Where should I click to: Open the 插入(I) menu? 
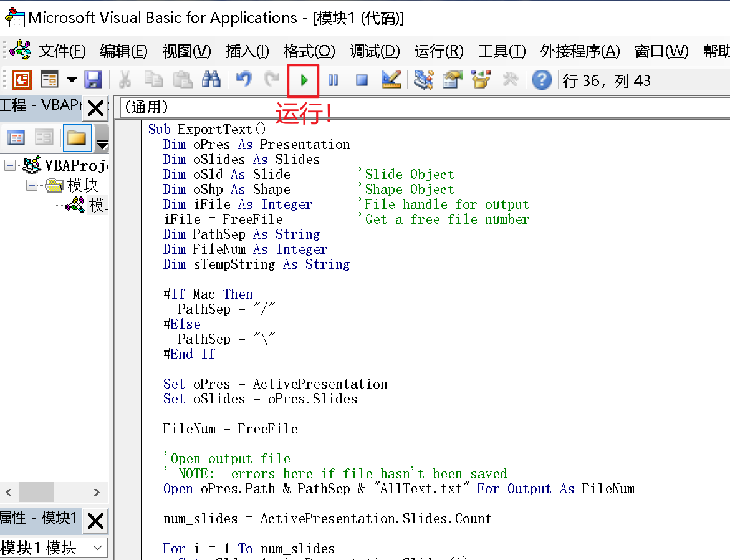coord(247,51)
